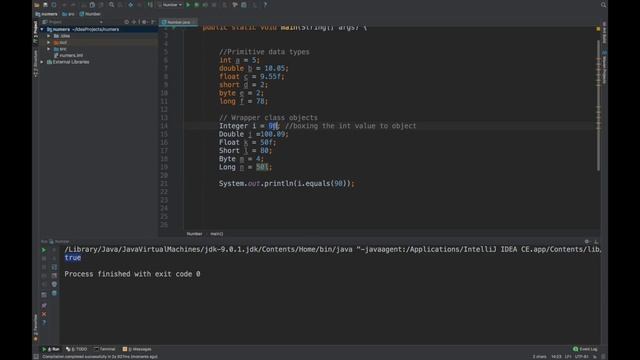Screen dimensions: 640x360
Task: Click the Number breadcrumb in navigation bar
Action: pyautogui.click(x=90, y=14)
